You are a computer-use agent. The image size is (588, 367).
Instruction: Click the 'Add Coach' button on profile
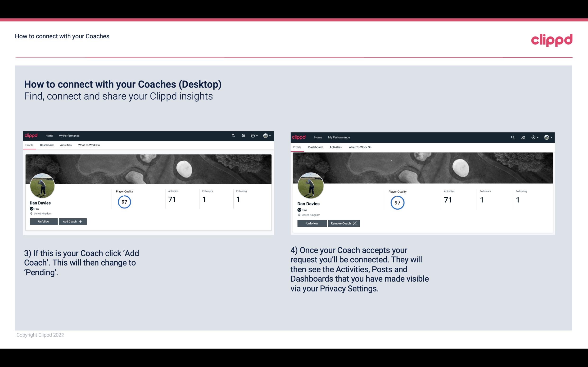click(72, 221)
